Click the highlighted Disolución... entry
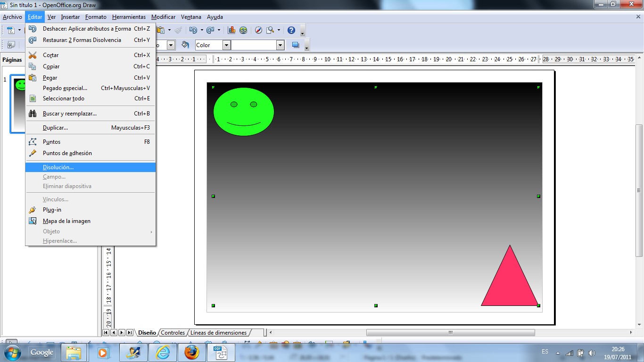 [x=91, y=167]
